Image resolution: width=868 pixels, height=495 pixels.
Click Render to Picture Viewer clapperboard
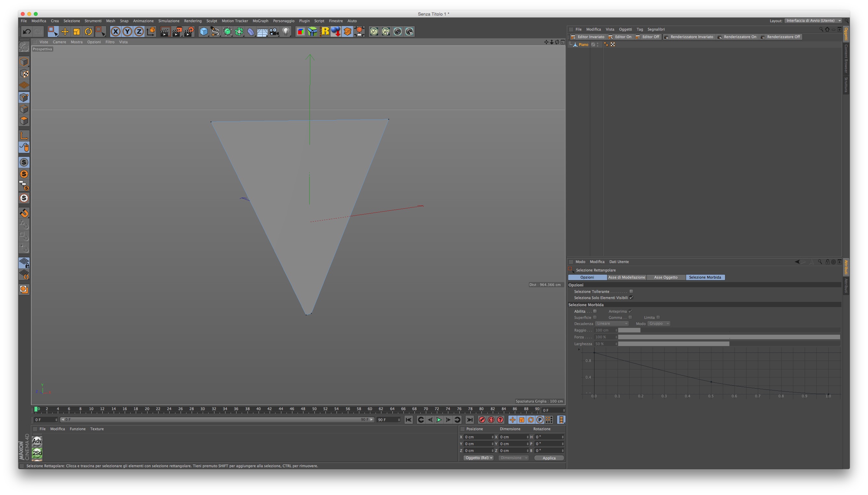(177, 31)
